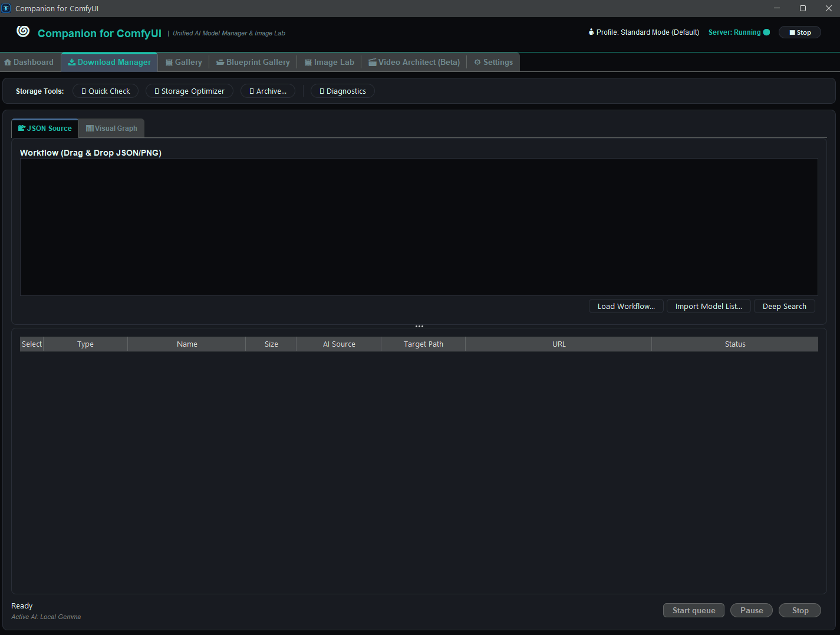This screenshot has height=635, width=840.
Task: Switch to the Gallery tab
Action: [184, 62]
